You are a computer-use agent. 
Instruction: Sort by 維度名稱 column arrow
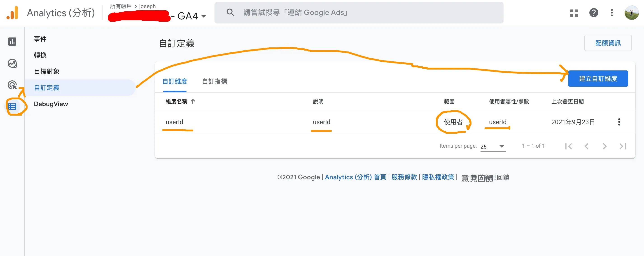(193, 102)
